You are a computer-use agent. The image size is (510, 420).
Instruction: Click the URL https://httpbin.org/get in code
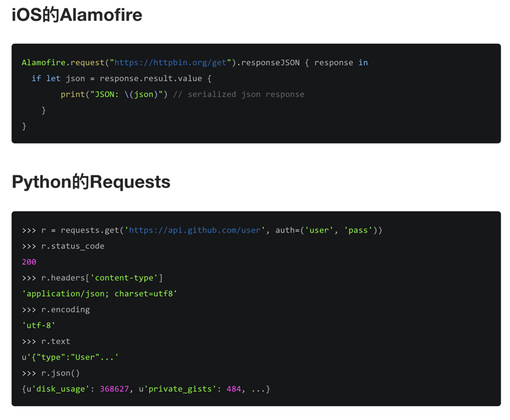pos(170,62)
